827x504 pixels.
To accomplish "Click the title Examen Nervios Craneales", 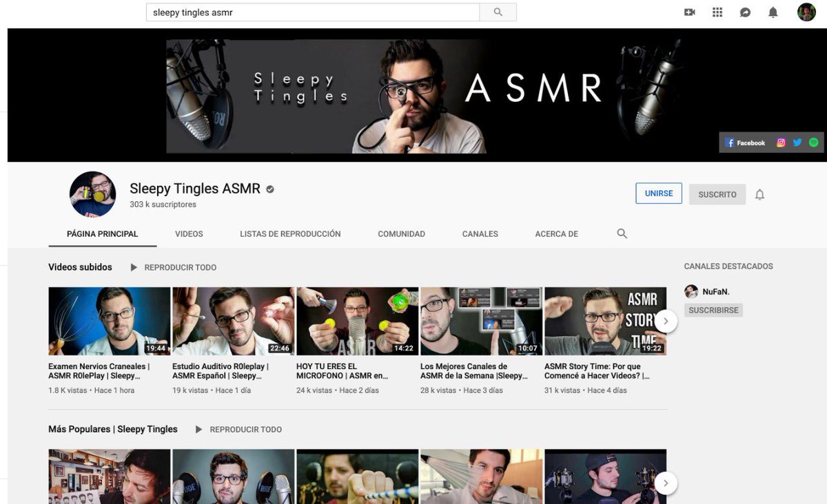I will pos(99,371).
